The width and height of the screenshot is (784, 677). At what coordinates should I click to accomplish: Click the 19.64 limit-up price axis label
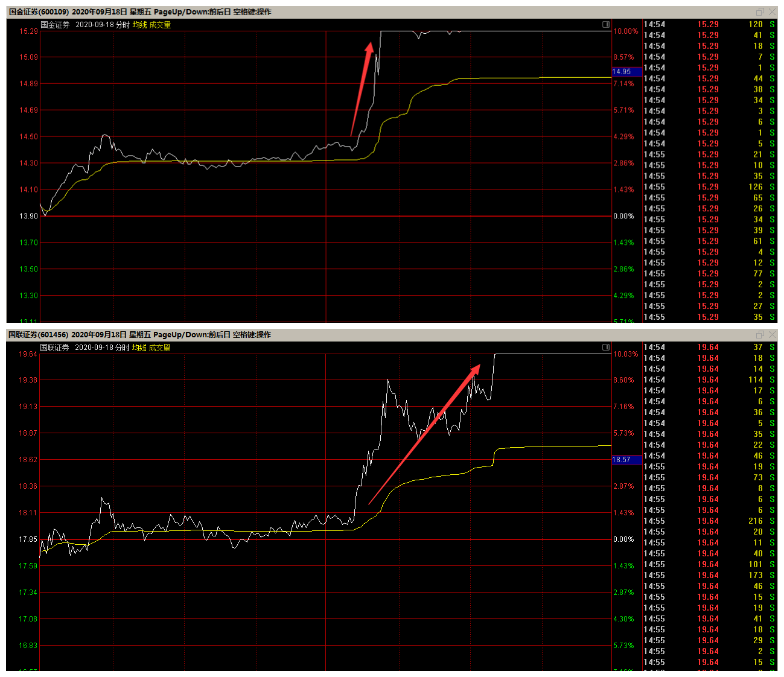pyautogui.click(x=28, y=354)
